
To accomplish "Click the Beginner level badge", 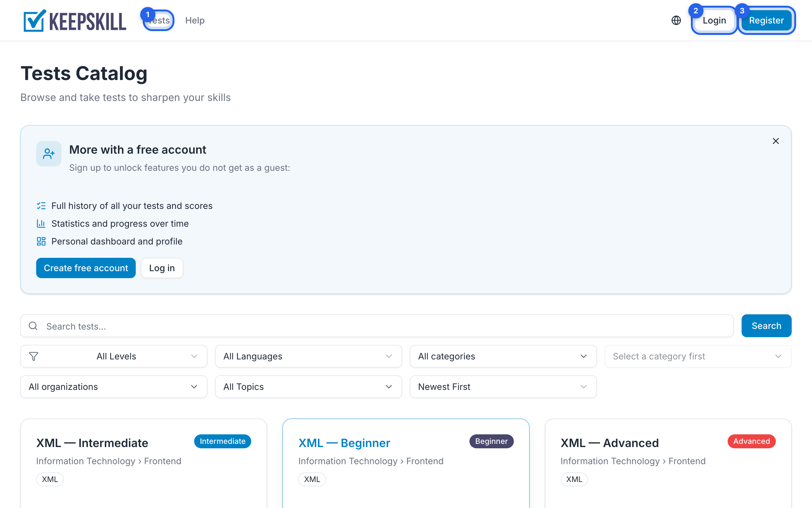I will (491, 441).
